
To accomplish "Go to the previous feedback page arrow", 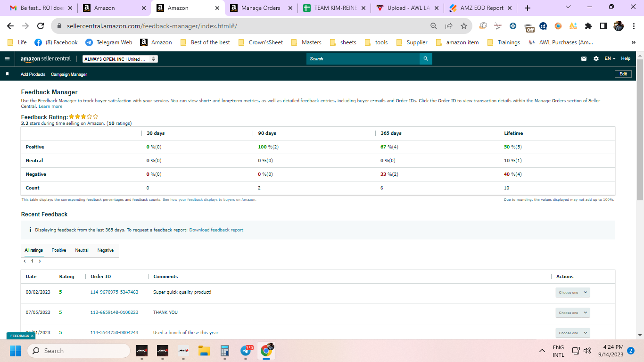I will pos(25,261).
